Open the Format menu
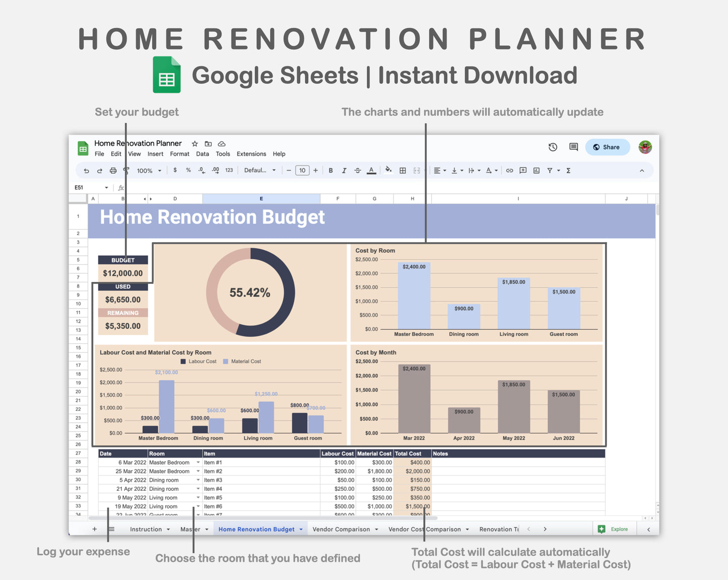728x580 pixels. [179, 154]
